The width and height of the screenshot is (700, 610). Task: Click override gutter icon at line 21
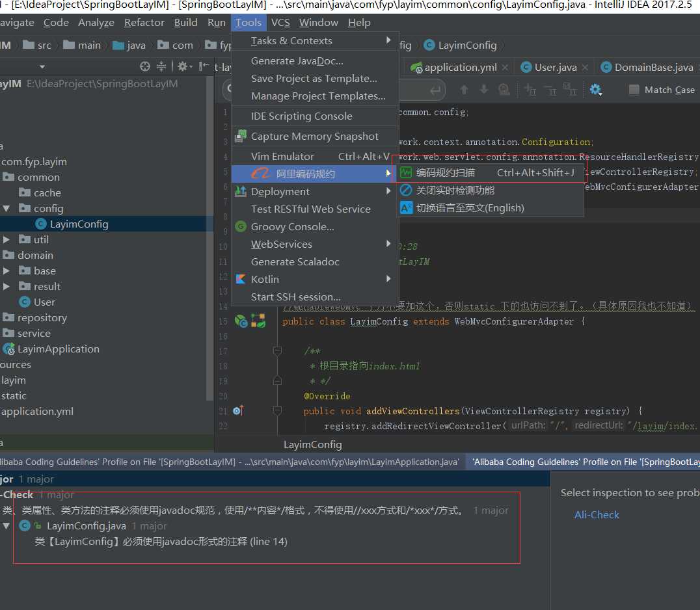click(238, 410)
